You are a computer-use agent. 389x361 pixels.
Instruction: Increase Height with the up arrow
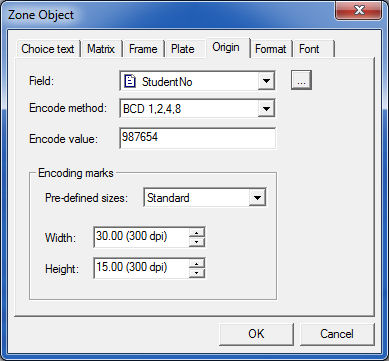pos(197,263)
